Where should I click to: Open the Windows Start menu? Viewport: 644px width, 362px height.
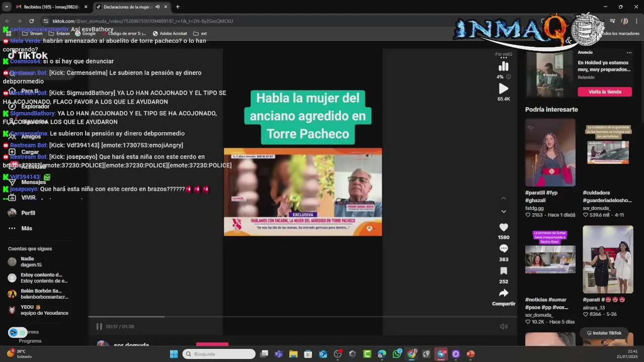[x=174, y=354]
